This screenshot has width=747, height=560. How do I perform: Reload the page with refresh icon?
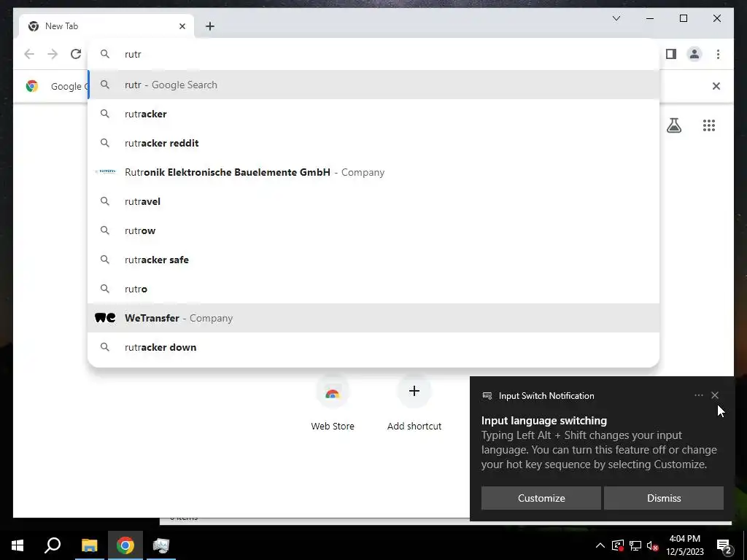tap(76, 54)
